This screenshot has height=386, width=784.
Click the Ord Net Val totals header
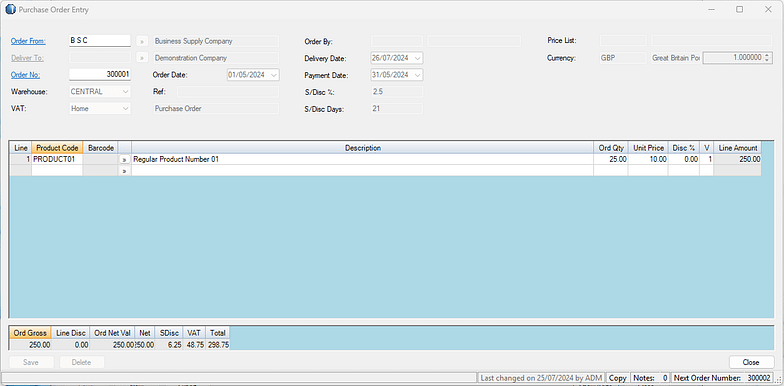pos(112,333)
